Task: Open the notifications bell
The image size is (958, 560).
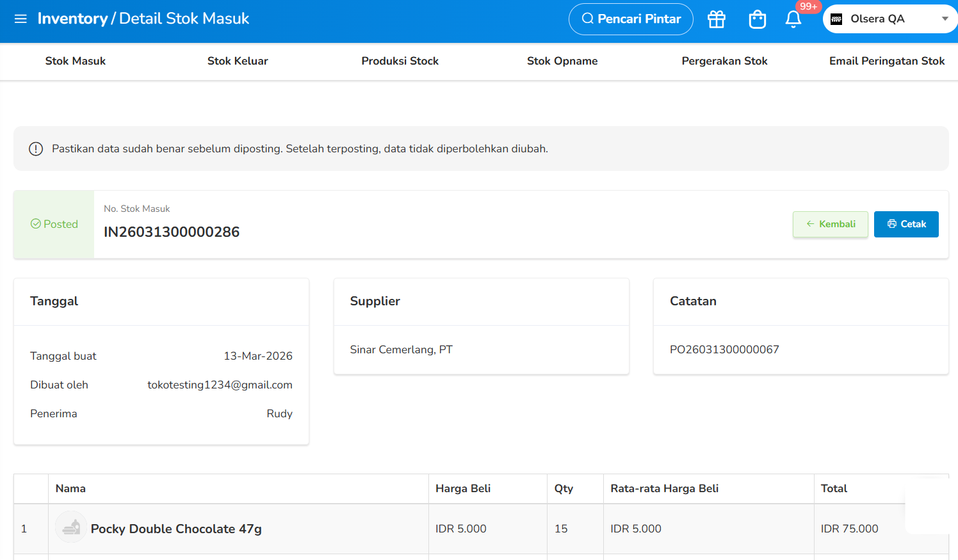Action: point(793,19)
